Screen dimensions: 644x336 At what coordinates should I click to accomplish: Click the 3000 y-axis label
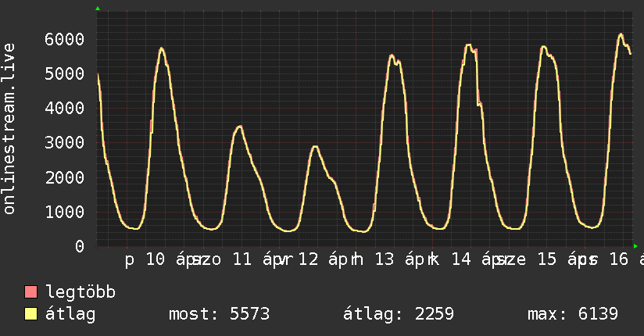[x=65, y=143]
